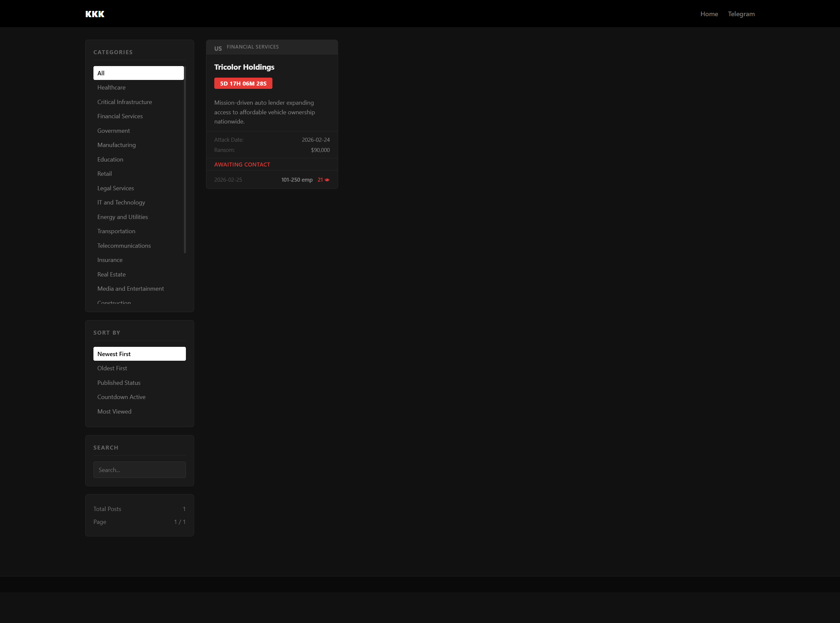This screenshot has width=840, height=623.
Task: Select the Government category
Action: [114, 131]
